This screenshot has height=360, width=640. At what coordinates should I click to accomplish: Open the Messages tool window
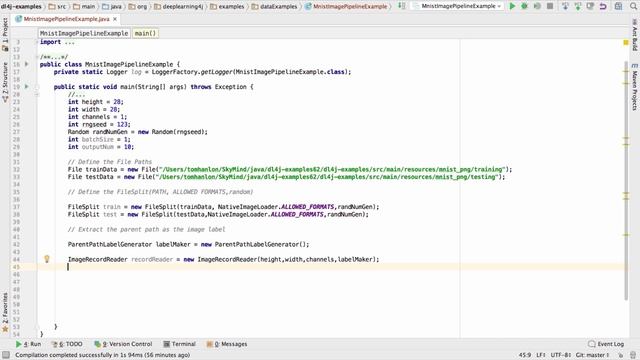227,344
